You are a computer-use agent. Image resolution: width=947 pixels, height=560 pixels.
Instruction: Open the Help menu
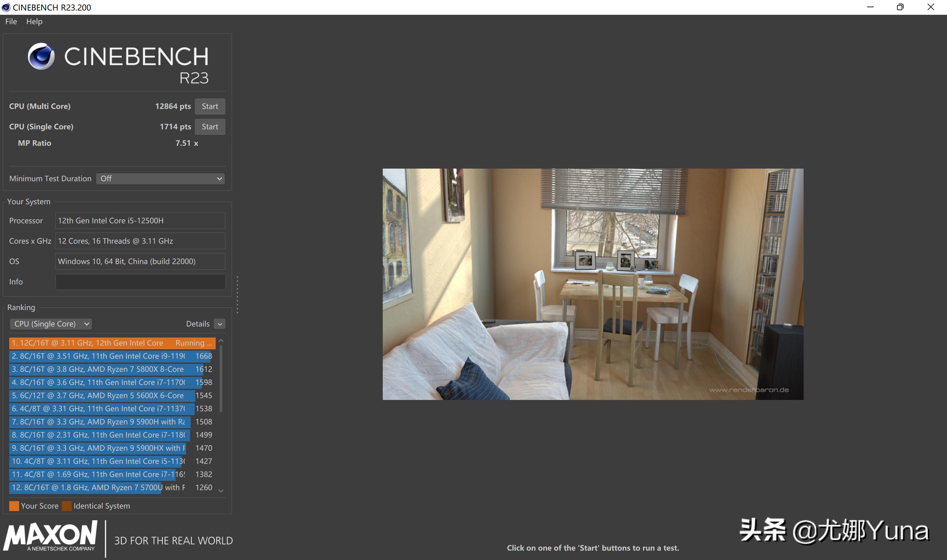point(34,21)
